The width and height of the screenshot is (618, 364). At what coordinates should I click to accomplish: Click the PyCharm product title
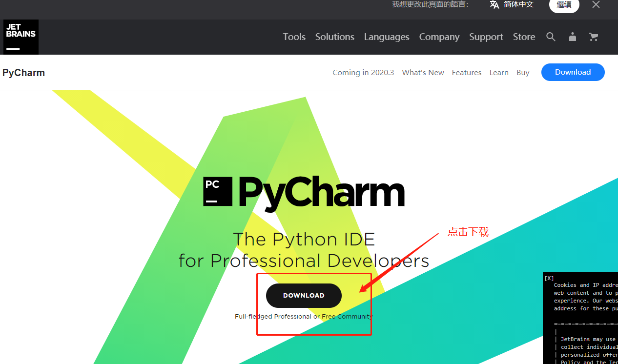23,73
